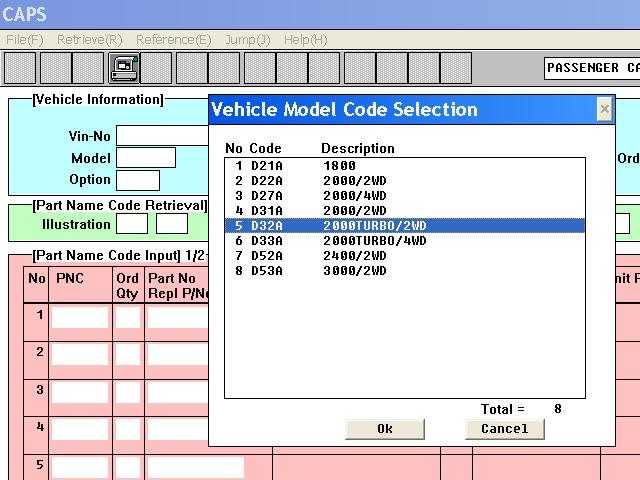Click the Ord Qty field in row 4
Image resolution: width=640 pixels, height=480 pixels.
point(128,430)
